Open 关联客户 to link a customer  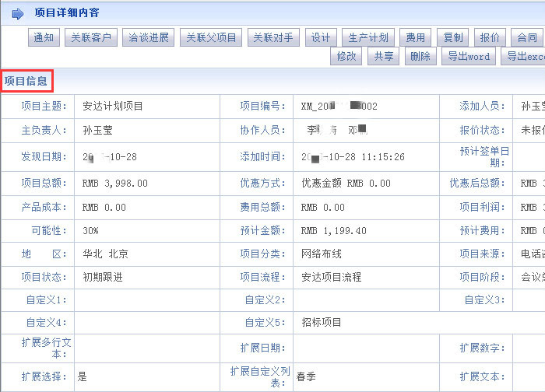pos(90,37)
